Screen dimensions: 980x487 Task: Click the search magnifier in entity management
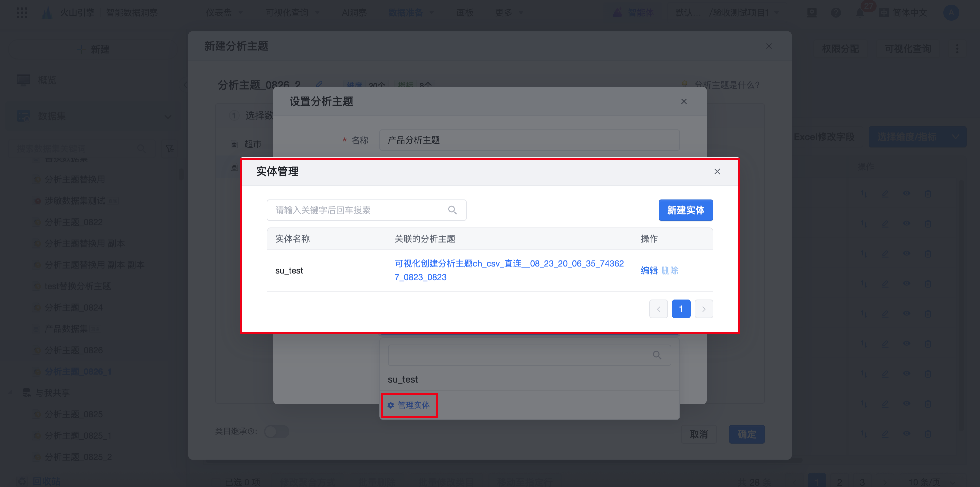point(452,210)
